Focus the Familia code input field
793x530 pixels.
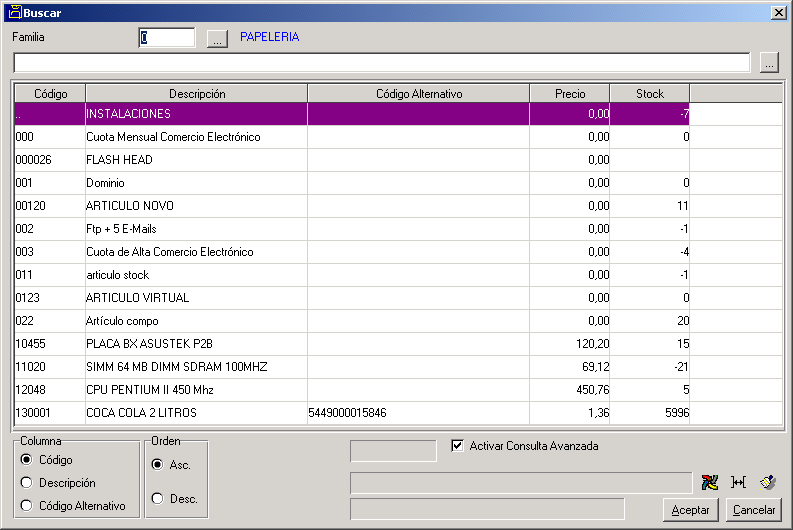tap(167, 38)
